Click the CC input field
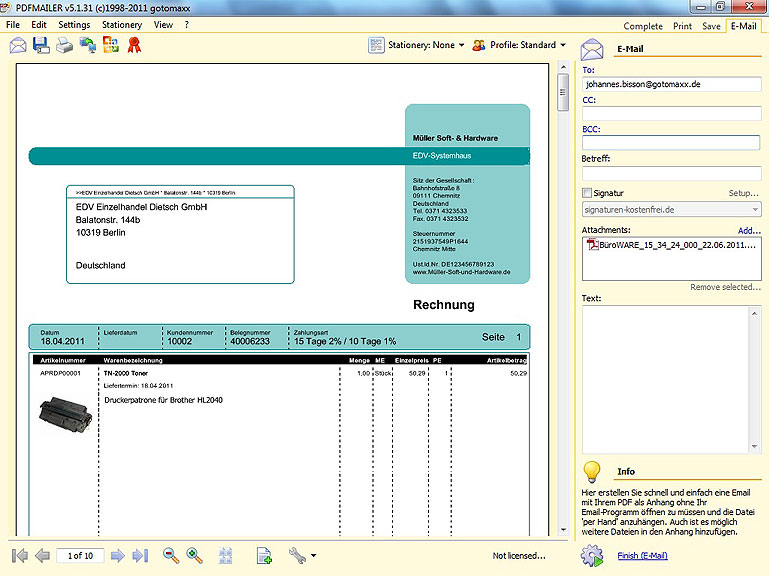 pos(671,113)
